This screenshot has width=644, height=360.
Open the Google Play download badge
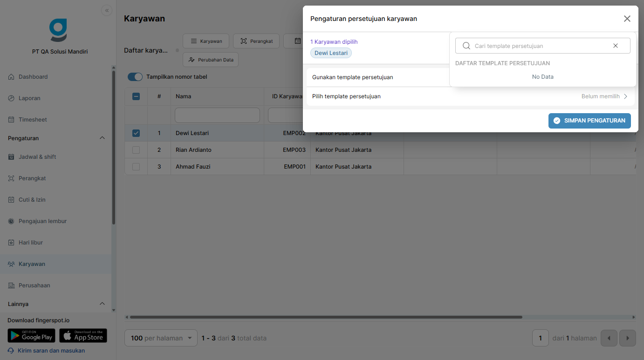[x=31, y=336]
